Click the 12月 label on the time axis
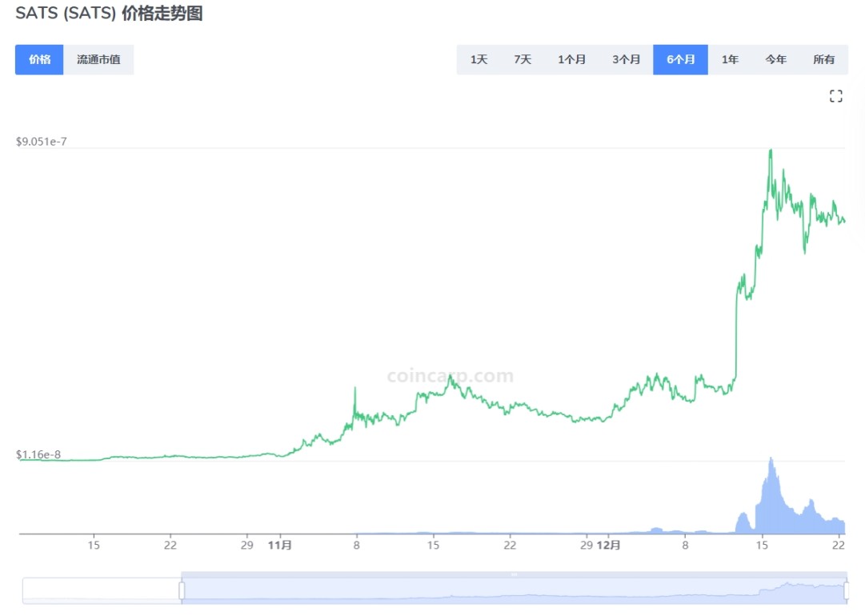This screenshot has width=865, height=616. 610,545
